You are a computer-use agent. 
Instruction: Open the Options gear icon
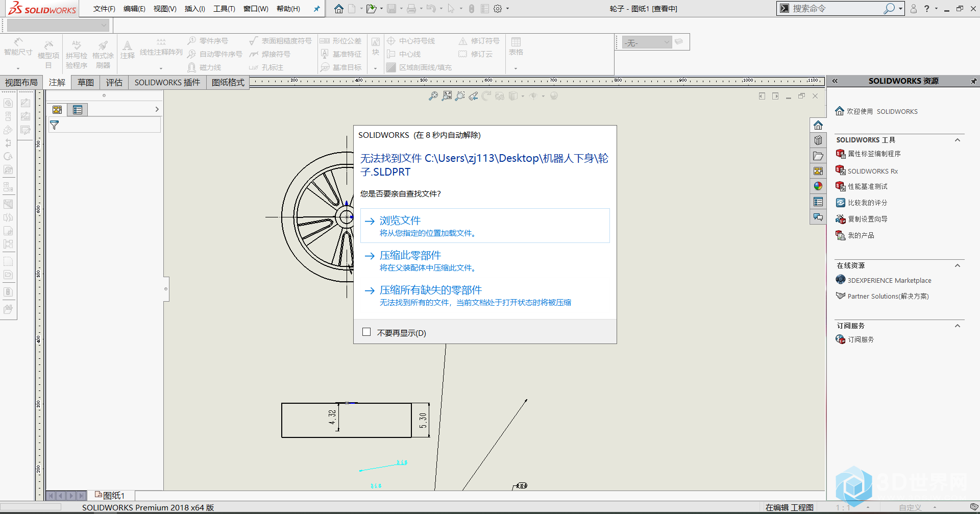[x=498, y=9]
